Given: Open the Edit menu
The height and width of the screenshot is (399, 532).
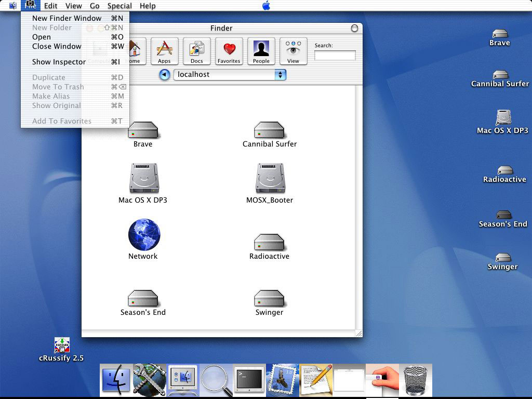Looking at the screenshot, I should coord(50,6).
